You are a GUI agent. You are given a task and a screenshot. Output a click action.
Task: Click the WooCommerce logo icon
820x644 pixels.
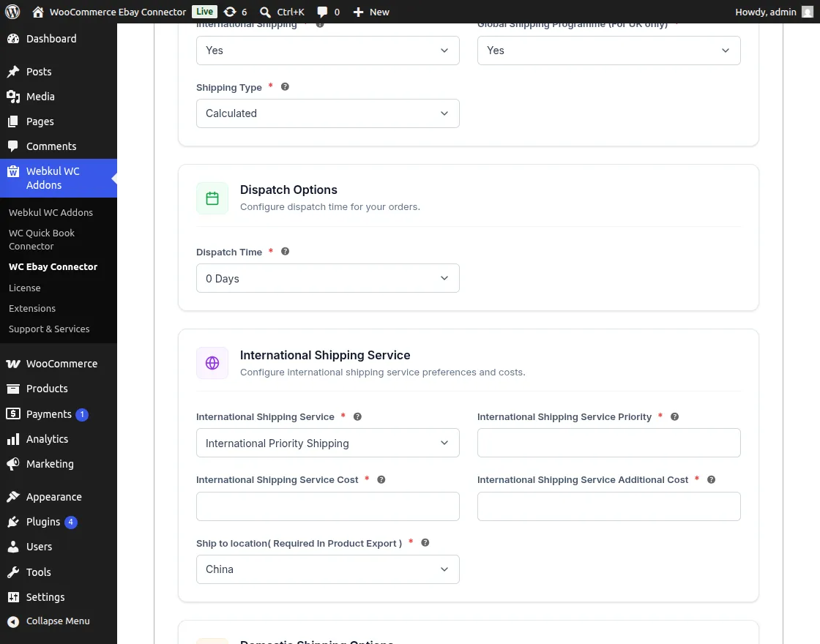click(x=13, y=364)
